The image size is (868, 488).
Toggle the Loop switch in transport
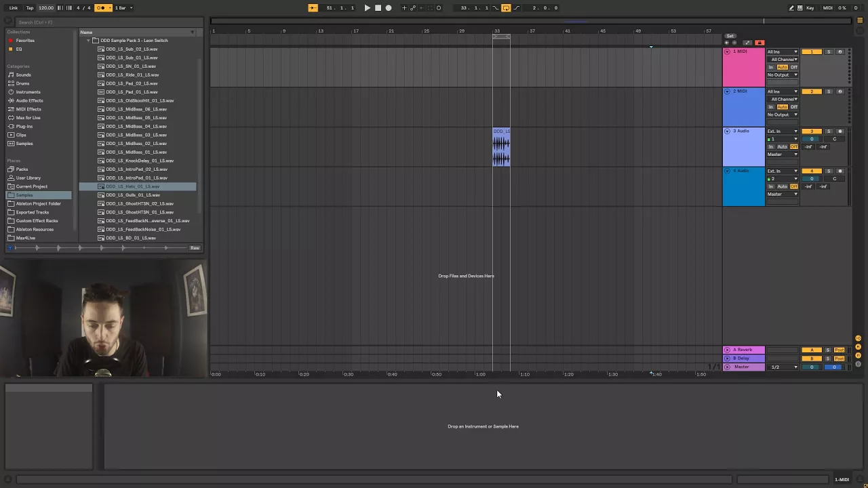[x=506, y=7]
